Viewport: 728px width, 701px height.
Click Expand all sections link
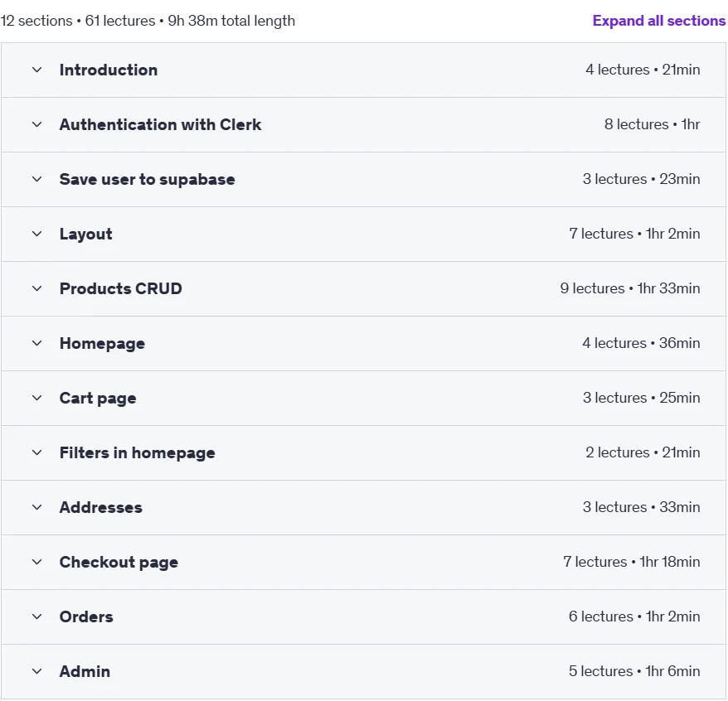tap(659, 21)
